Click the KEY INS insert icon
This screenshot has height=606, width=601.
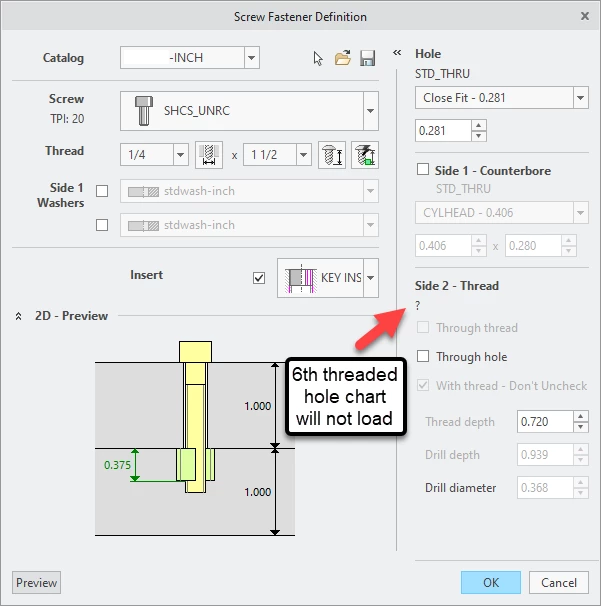click(x=301, y=278)
